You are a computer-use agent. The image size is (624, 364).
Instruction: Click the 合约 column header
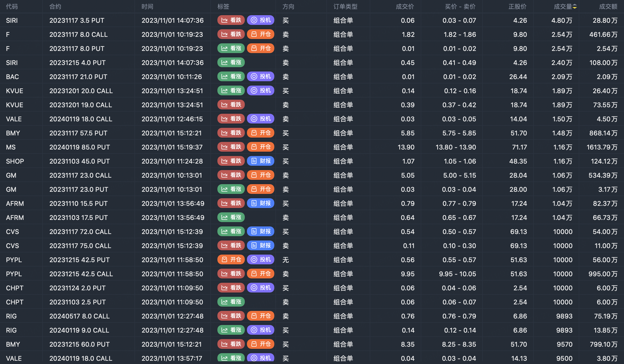tap(55, 6)
